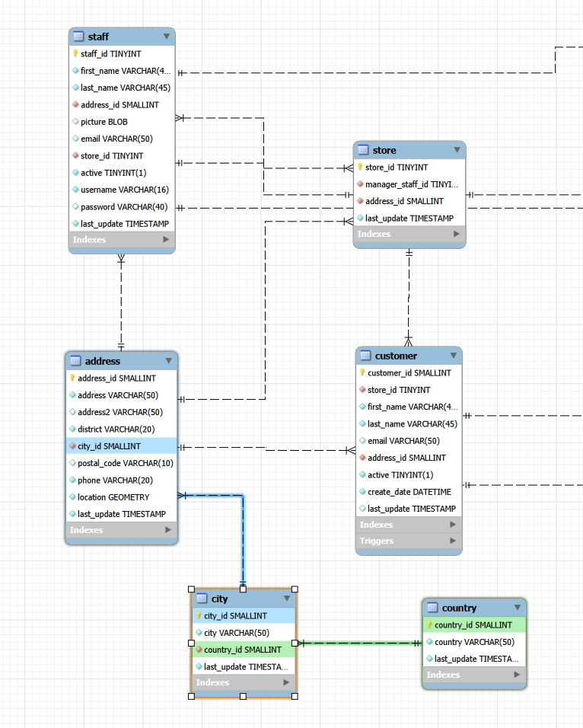Select the username VARCHAR(16) column in staff
Screen dimensions: 583x728
124,190
